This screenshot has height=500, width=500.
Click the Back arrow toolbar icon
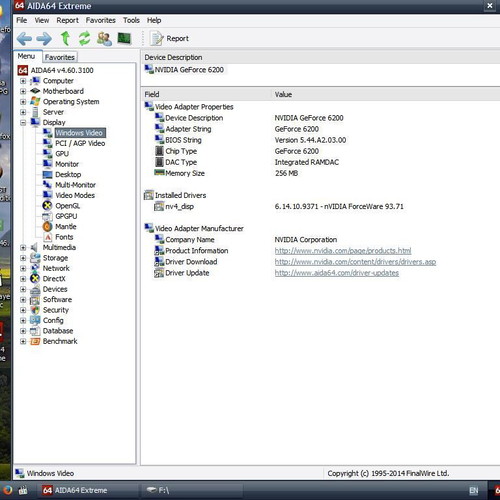[x=24, y=39]
